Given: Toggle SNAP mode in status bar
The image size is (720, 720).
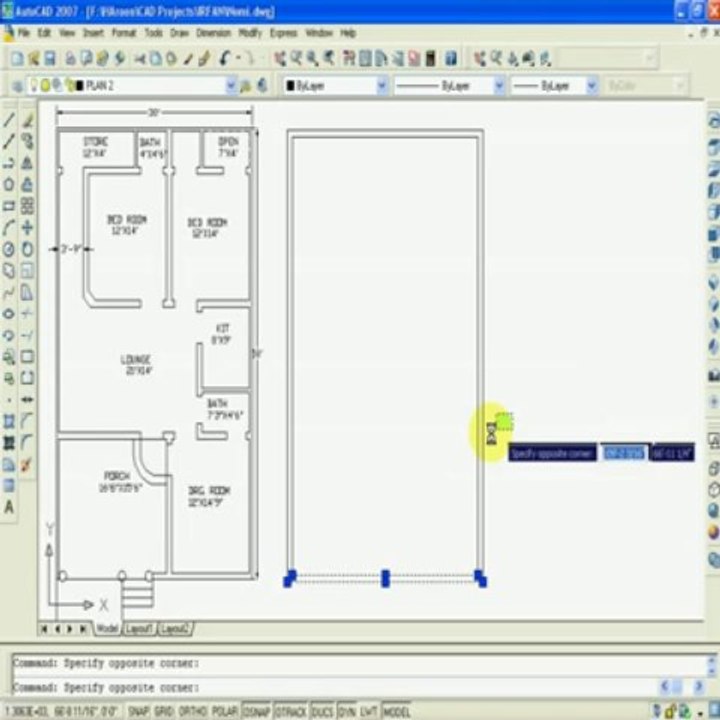Looking at the screenshot, I should click(x=138, y=712).
